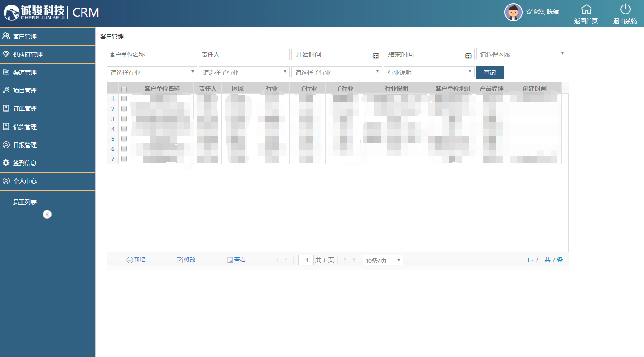Click the 查看 view icon
The image size is (644, 357).
(x=230, y=260)
